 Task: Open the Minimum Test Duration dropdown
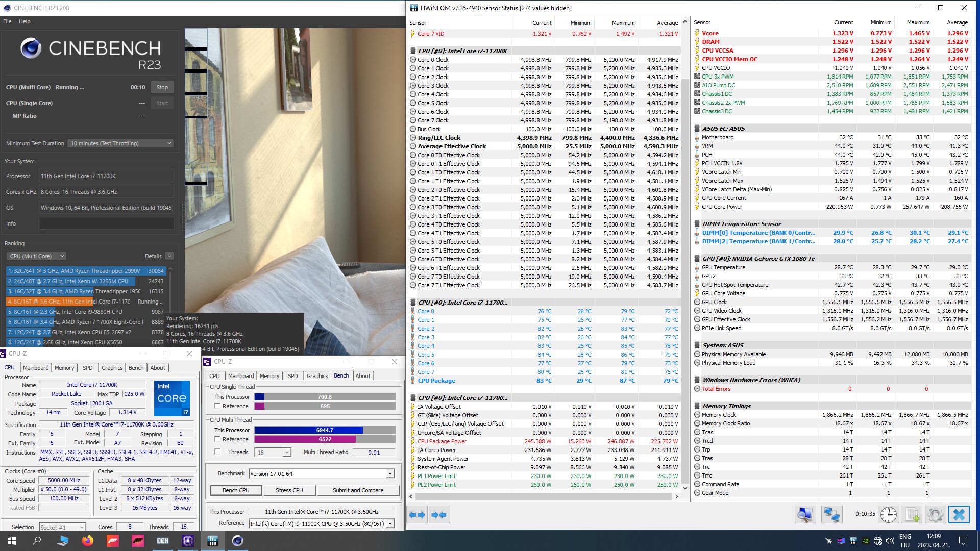click(120, 143)
